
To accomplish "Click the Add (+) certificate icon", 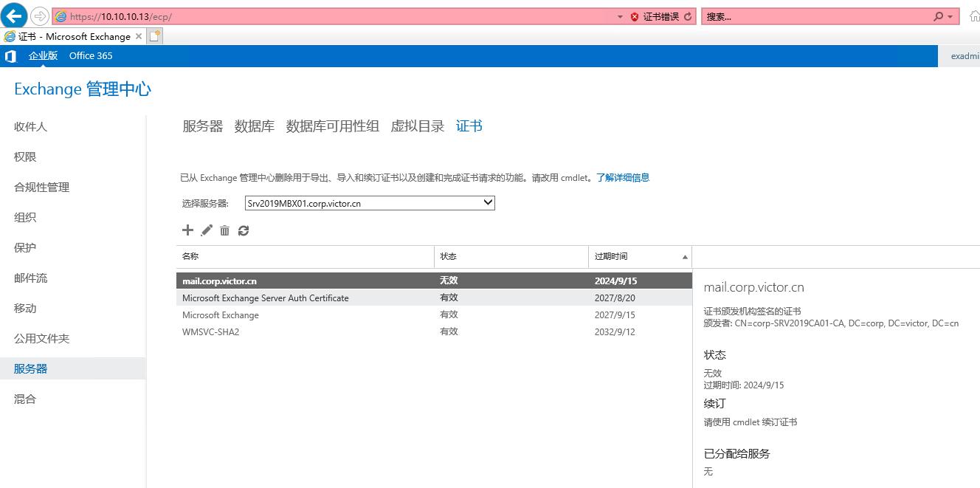I will click(x=187, y=230).
